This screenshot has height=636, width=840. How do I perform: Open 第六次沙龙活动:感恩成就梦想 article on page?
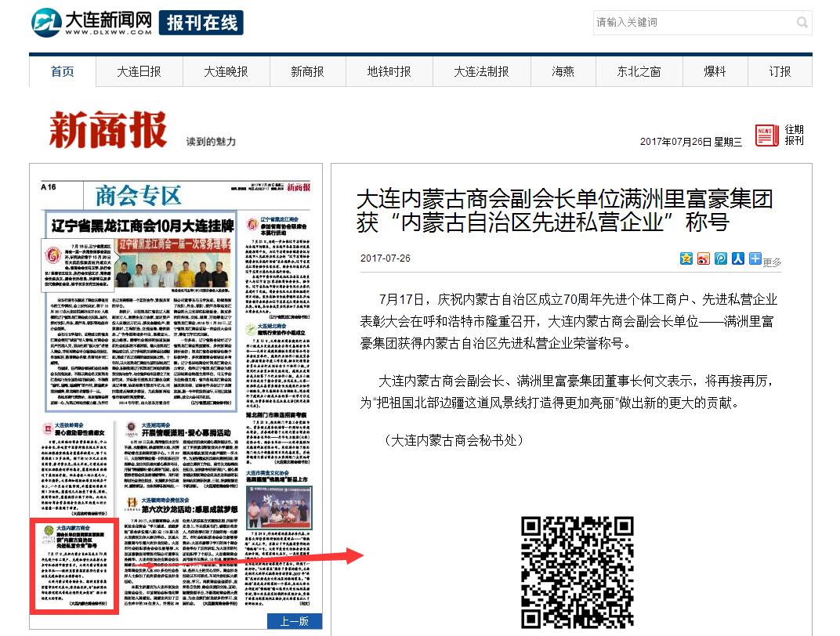pos(190,509)
